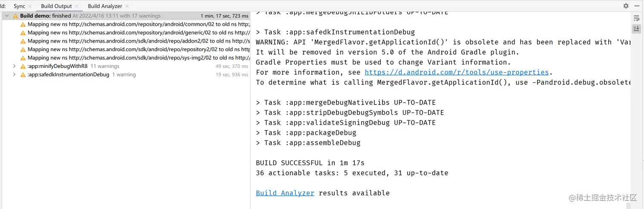This screenshot has width=644, height=209.
Task: Click 'It will be removed in version 5.0' line
Action: [x=388, y=52]
